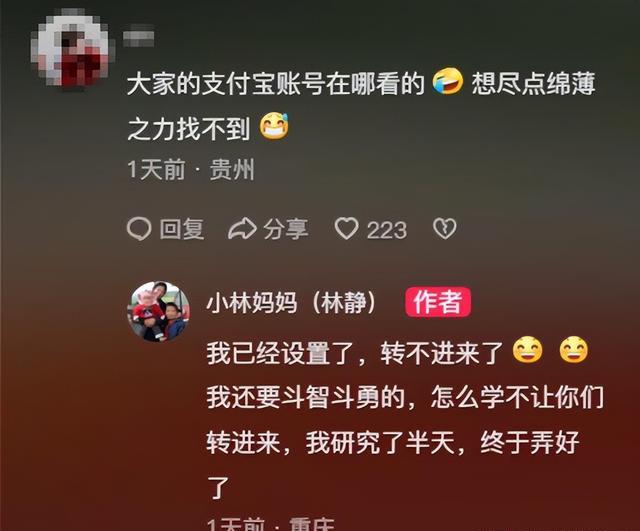Tap the share arrow icon
Viewport: 640px width, 531px height.
point(242,229)
